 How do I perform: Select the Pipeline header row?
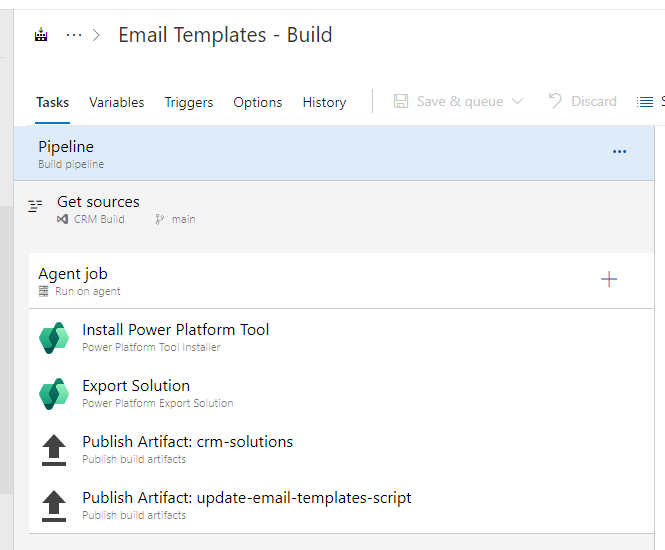(x=300, y=153)
